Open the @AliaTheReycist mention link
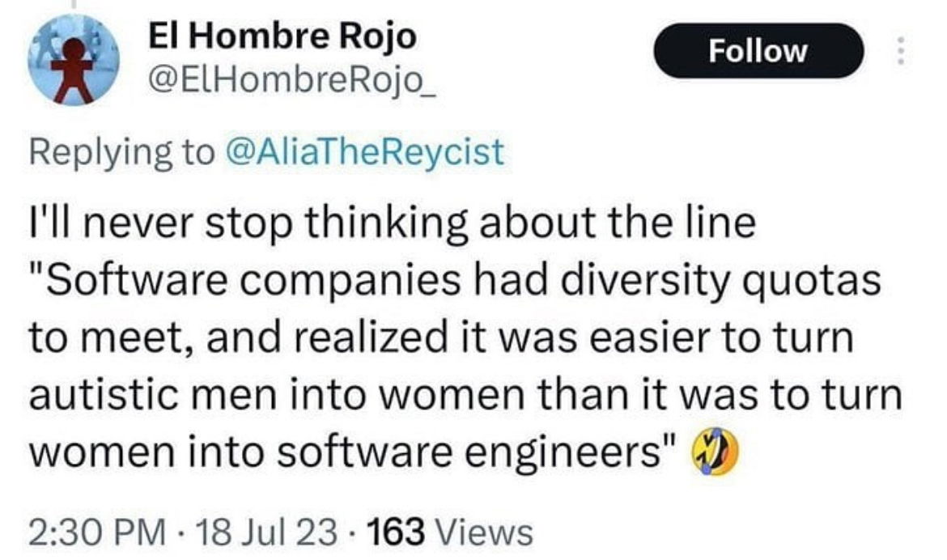Image resolution: width=947 pixels, height=560 pixels. [x=363, y=151]
